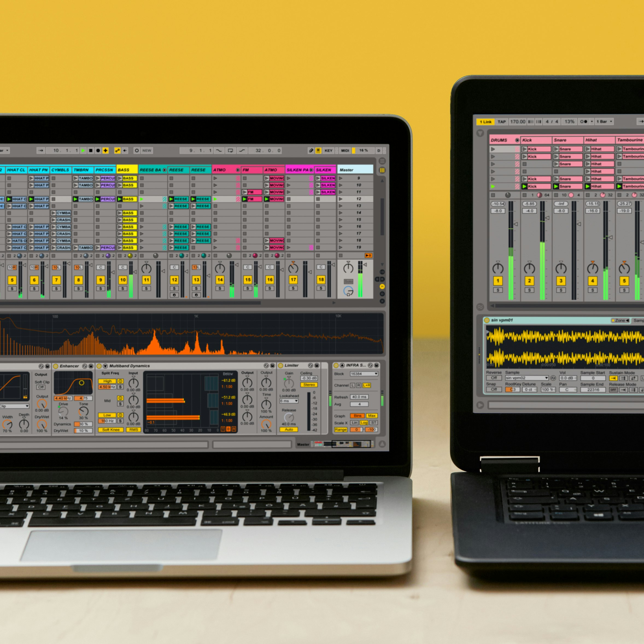Click the orange Range slider on the spectrum device
Screen dimensions: 644x644
(356, 429)
